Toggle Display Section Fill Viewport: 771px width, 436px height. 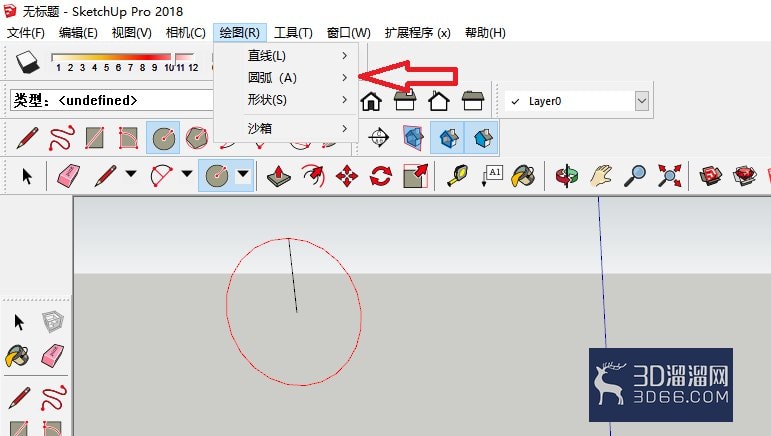tap(482, 138)
